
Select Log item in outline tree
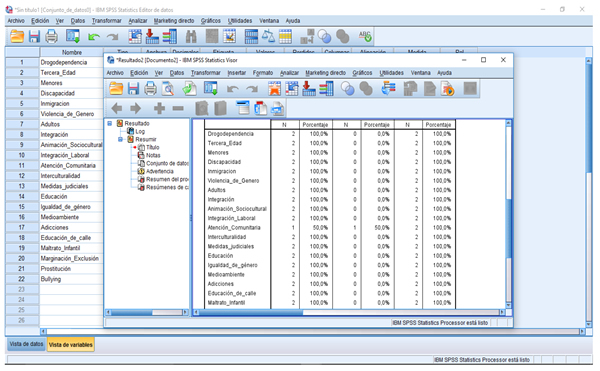[140, 131]
